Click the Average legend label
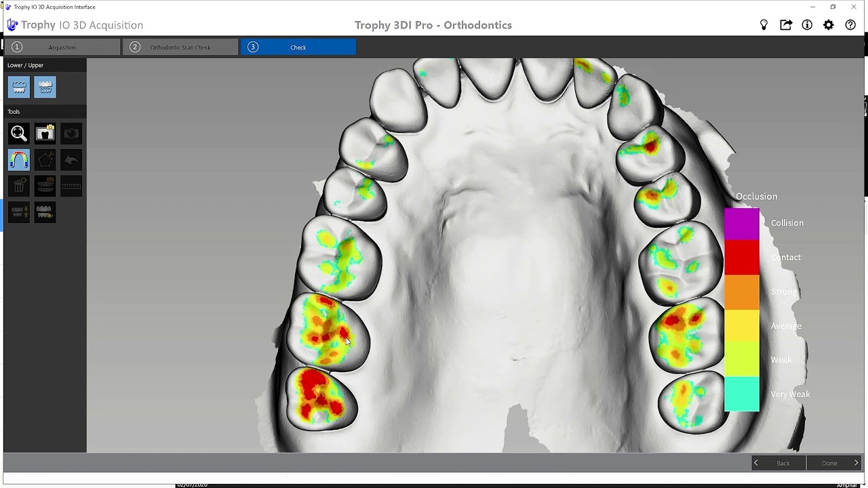 786,326
